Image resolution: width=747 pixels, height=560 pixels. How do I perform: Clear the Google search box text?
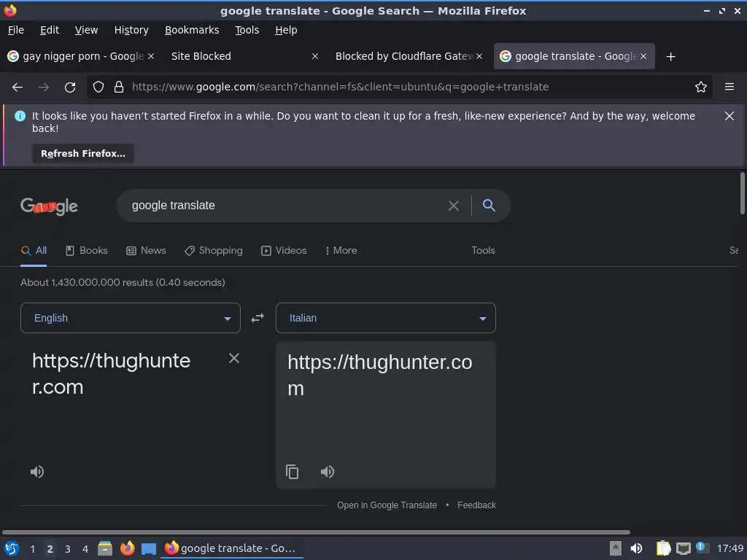click(454, 206)
